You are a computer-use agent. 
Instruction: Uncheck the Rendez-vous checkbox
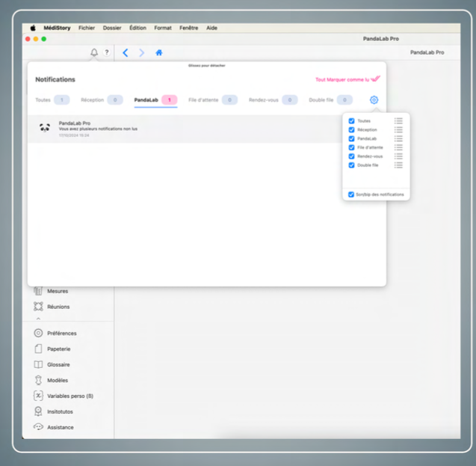click(x=351, y=156)
